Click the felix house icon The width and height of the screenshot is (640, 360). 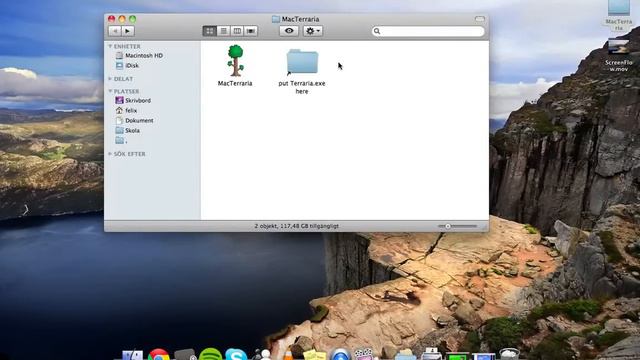pyautogui.click(x=119, y=110)
